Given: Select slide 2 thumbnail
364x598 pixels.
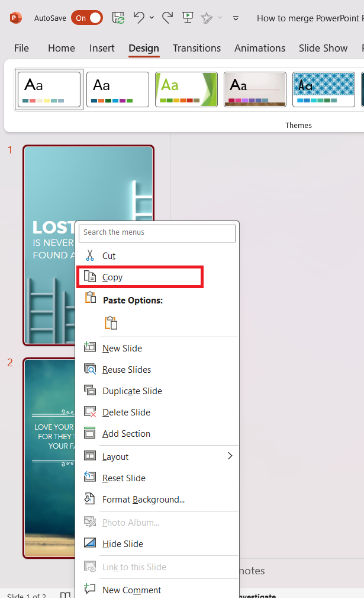Looking at the screenshot, I should 49,458.
